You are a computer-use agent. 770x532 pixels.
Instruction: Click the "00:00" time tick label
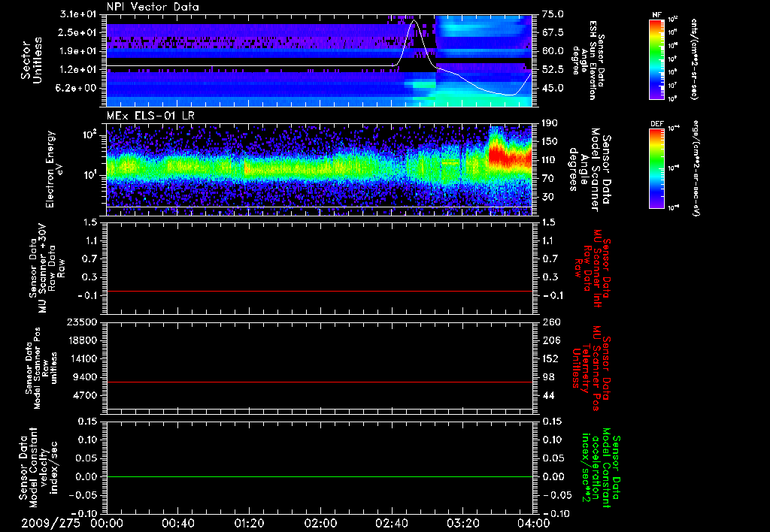[107, 523]
